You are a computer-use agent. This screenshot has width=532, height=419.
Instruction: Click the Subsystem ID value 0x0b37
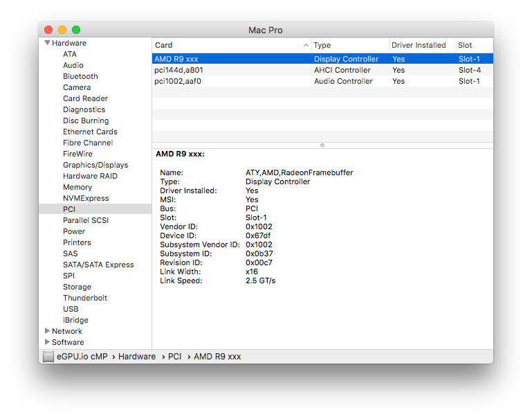pyautogui.click(x=259, y=253)
